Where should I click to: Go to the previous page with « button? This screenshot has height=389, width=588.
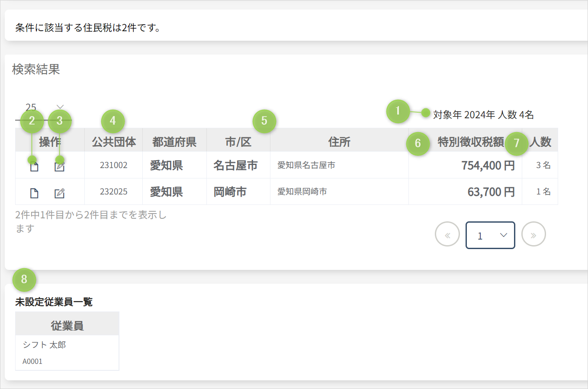click(447, 234)
